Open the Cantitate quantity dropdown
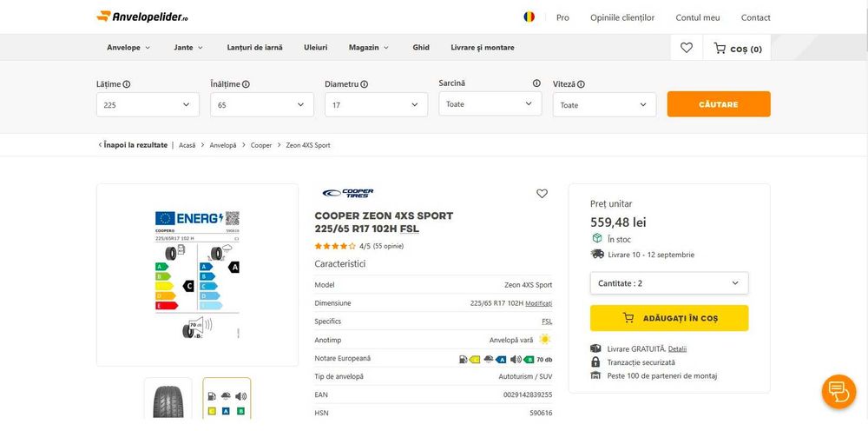 [668, 283]
